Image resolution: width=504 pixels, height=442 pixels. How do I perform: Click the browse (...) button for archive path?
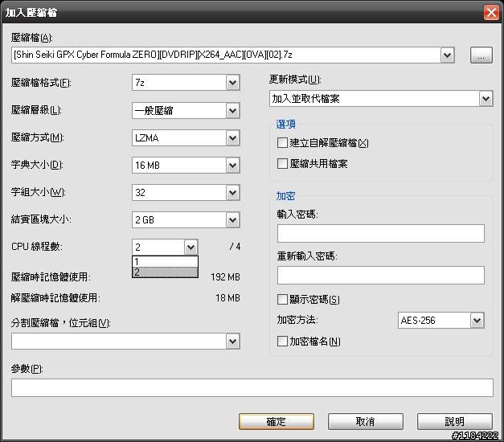tap(481, 55)
